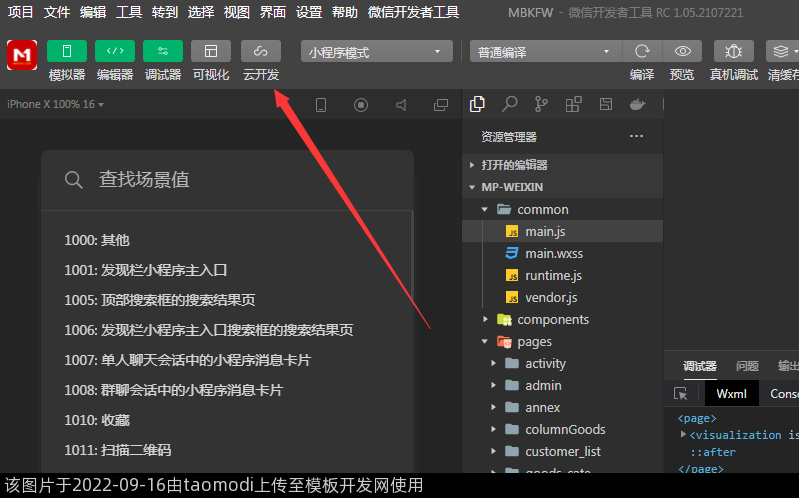Toggle the 模拟器 panel button
Screen dimensions: 799x498
(67, 51)
